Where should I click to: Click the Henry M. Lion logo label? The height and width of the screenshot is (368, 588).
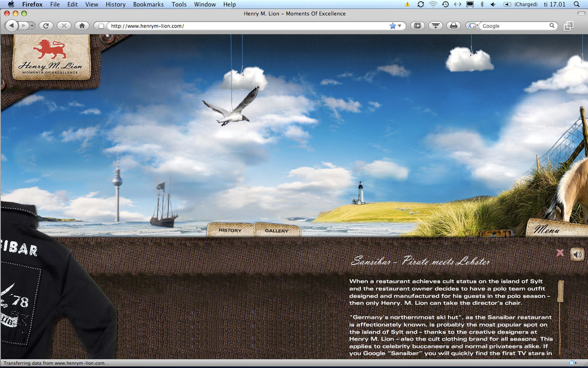[51, 57]
